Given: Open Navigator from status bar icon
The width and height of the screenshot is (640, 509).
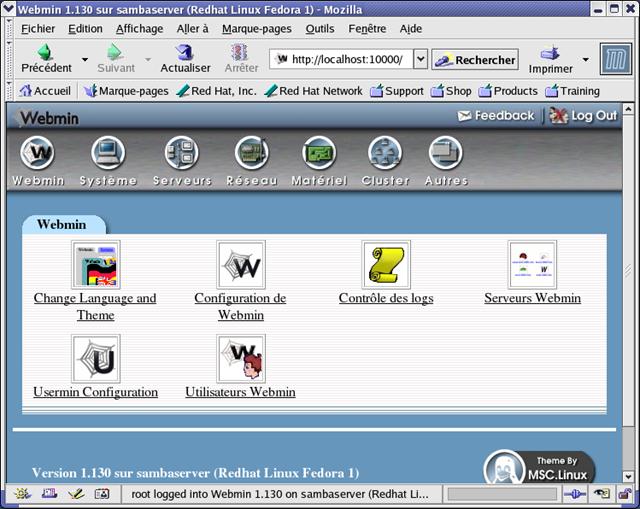Looking at the screenshot, I should pos(22,494).
